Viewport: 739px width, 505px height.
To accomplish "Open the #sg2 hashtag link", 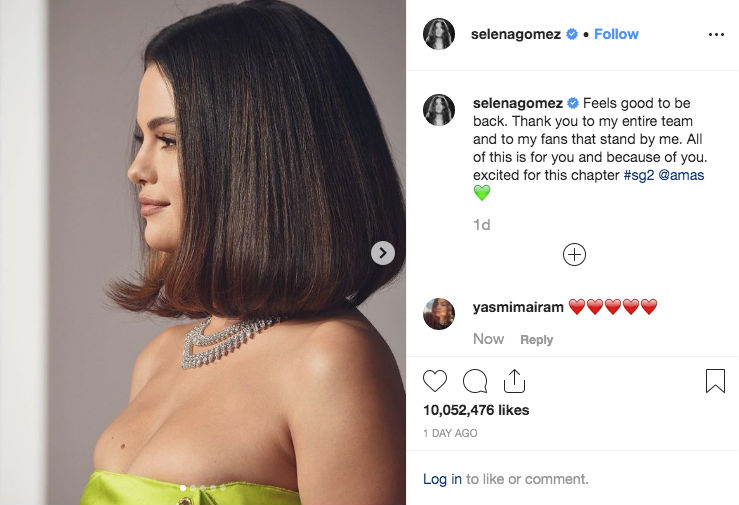I will pos(638,175).
